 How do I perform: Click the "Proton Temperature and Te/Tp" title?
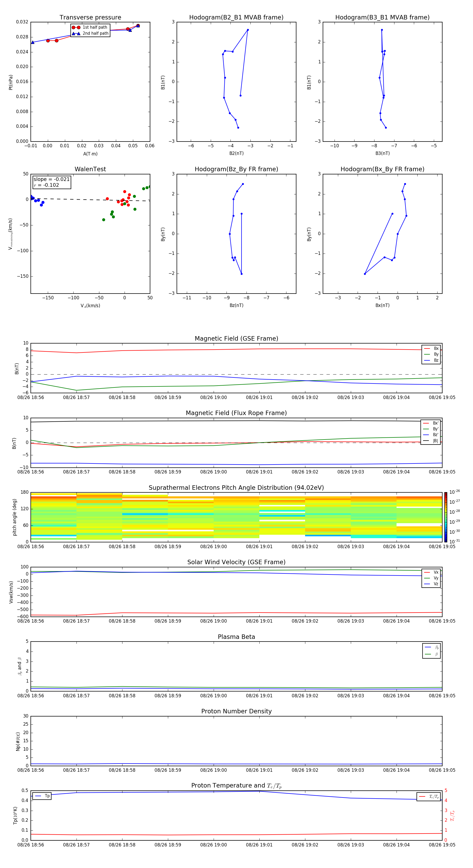236,786
